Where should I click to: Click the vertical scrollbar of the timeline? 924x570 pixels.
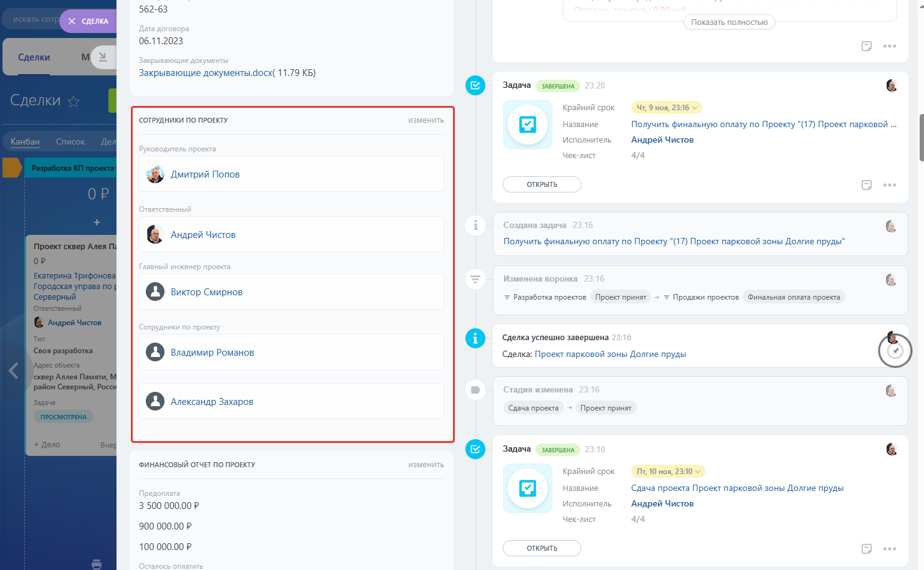(921, 137)
